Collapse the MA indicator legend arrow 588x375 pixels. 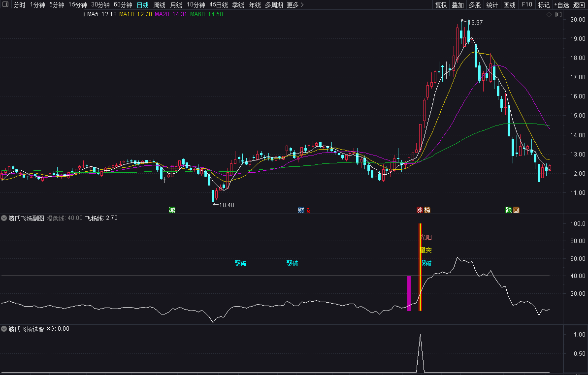84,14
